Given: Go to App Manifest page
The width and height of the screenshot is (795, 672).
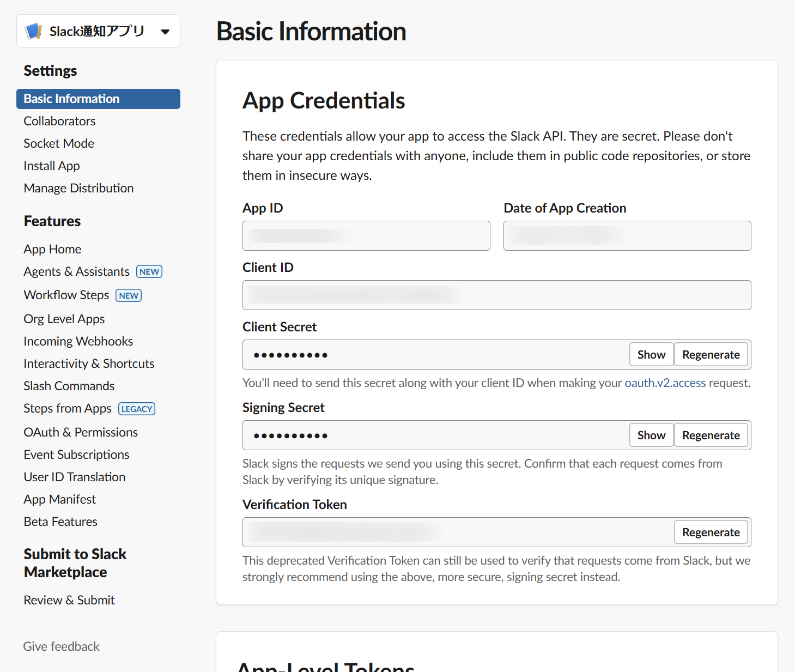Looking at the screenshot, I should point(60,499).
